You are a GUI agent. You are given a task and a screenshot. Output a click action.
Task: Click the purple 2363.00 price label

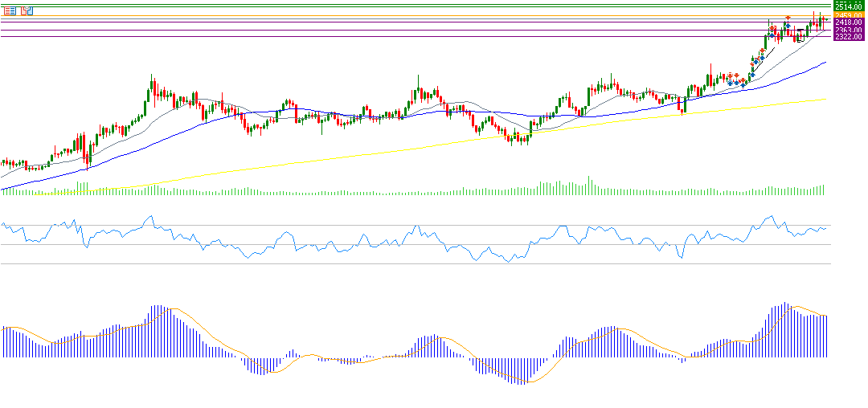pos(849,30)
